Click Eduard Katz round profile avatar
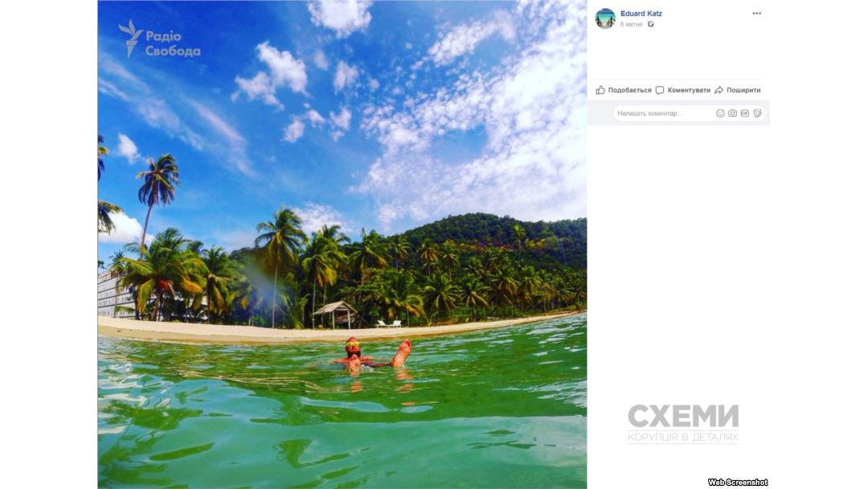Screen dimensions: 868x489 click(605, 18)
